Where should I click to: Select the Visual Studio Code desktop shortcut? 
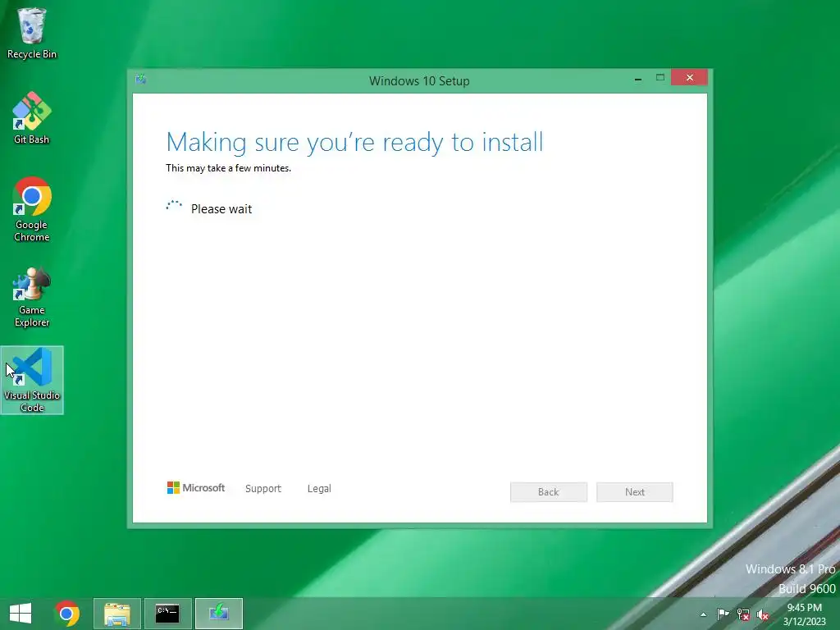click(32, 380)
